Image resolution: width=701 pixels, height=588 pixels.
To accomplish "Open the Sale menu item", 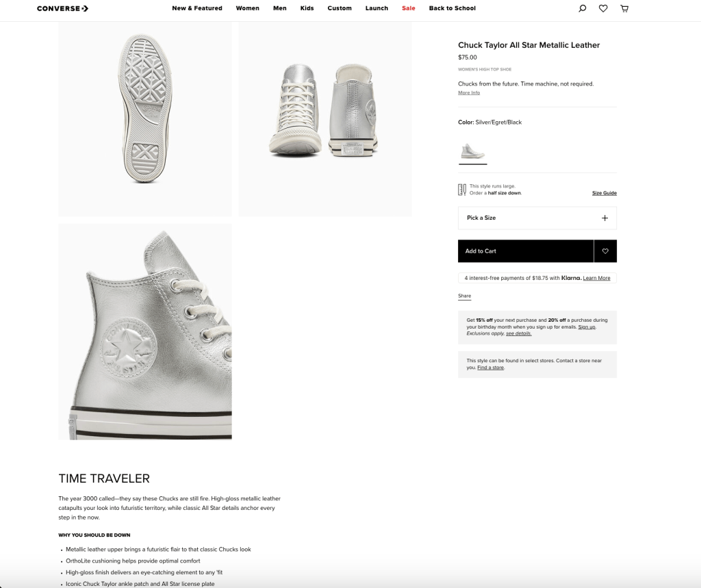I will click(x=408, y=8).
